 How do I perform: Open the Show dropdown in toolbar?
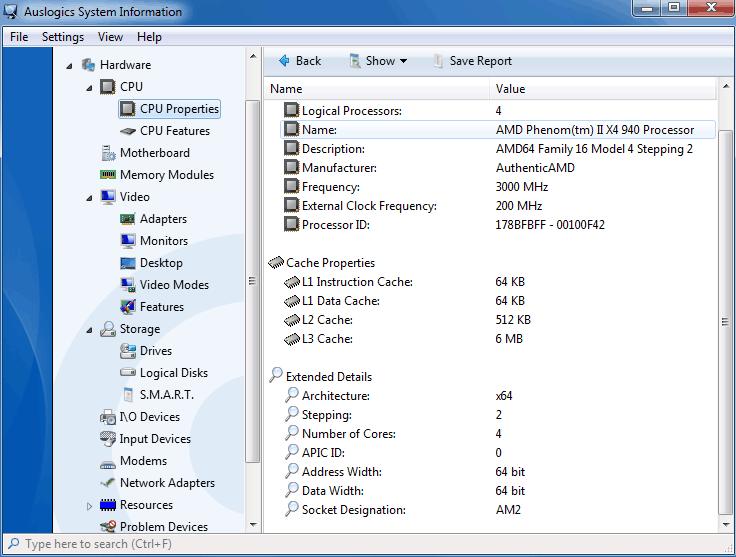[x=378, y=61]
